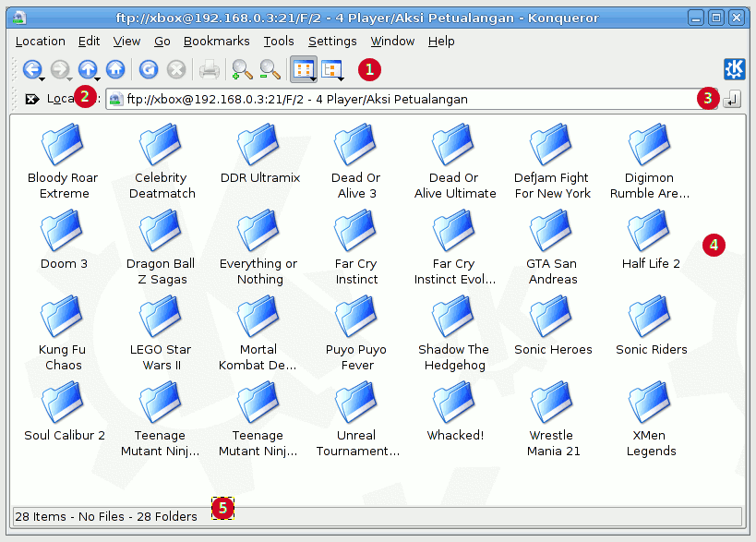
Task: Select the Far Cry Instinct Evol... folder
Action: [x=455, y=247]
